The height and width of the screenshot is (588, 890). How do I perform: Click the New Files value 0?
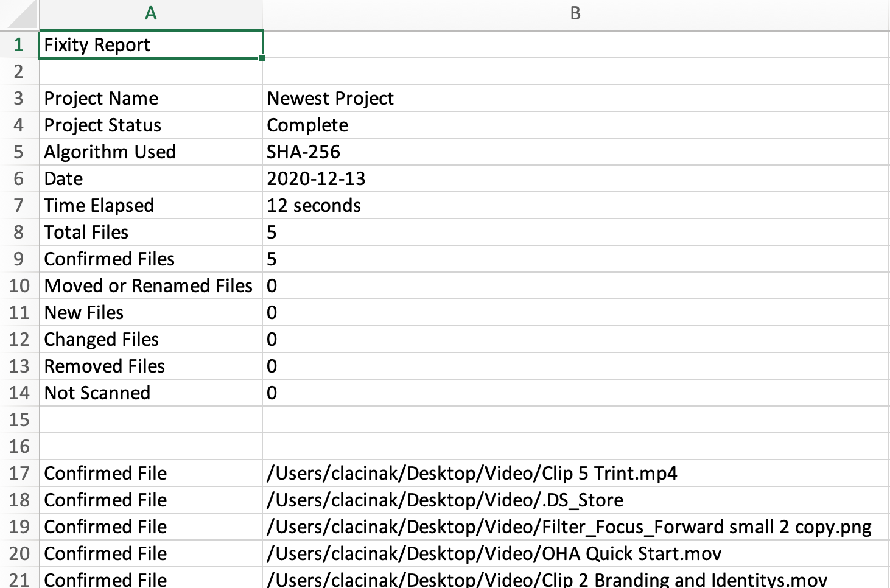tap(576, 312)
